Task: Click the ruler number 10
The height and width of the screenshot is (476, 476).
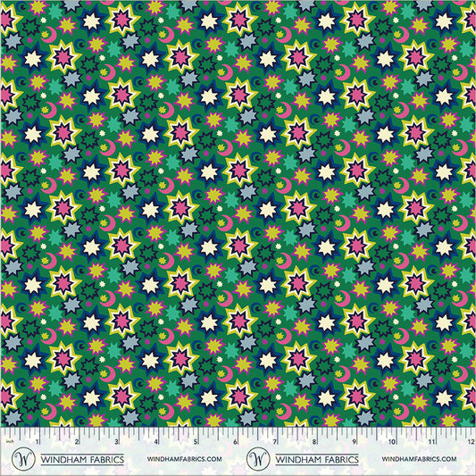Action: (x=391, y=442)
